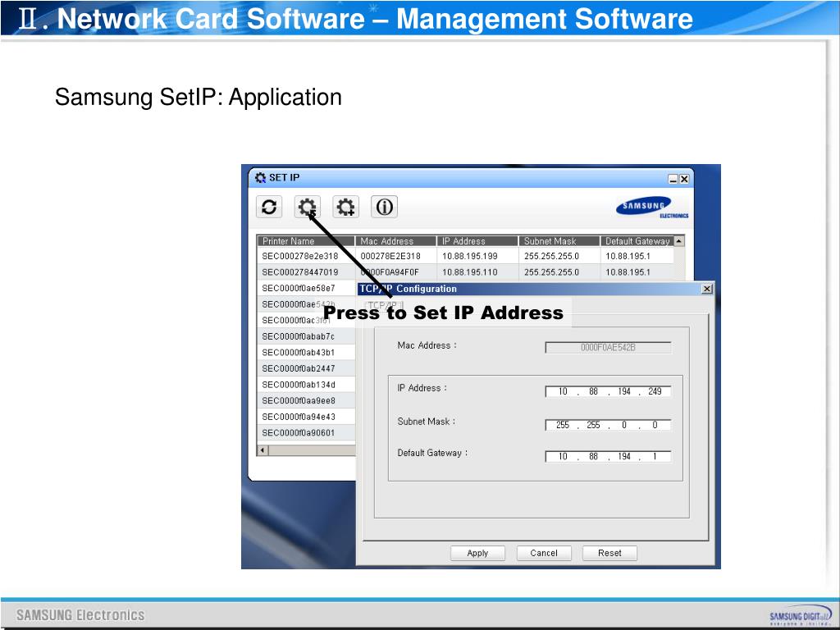Click the gear icon with plus sign

coord(346,207)
